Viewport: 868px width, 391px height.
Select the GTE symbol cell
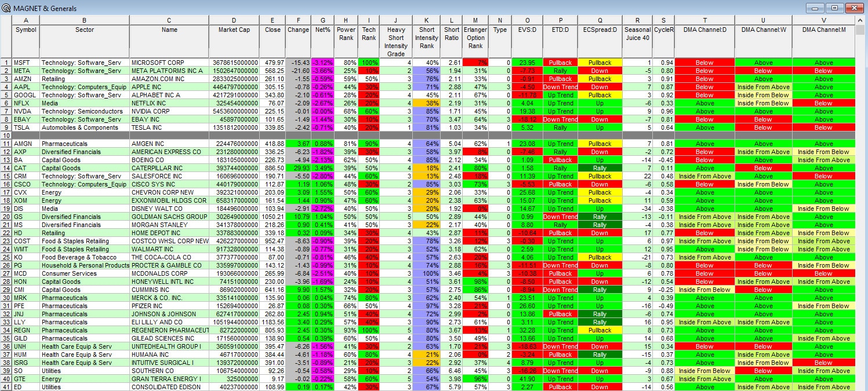(26, 378)
